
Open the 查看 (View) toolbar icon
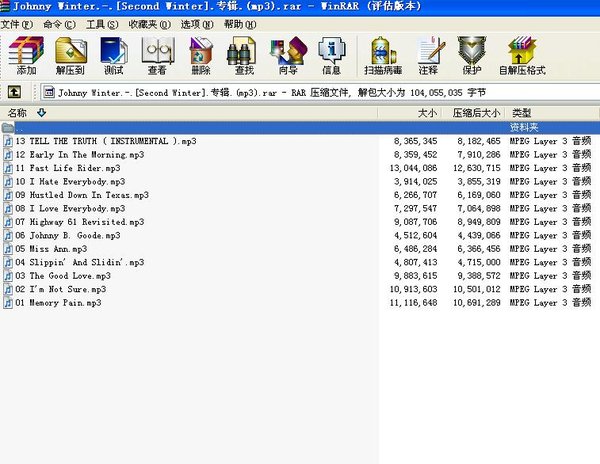(x=157, y=55)
